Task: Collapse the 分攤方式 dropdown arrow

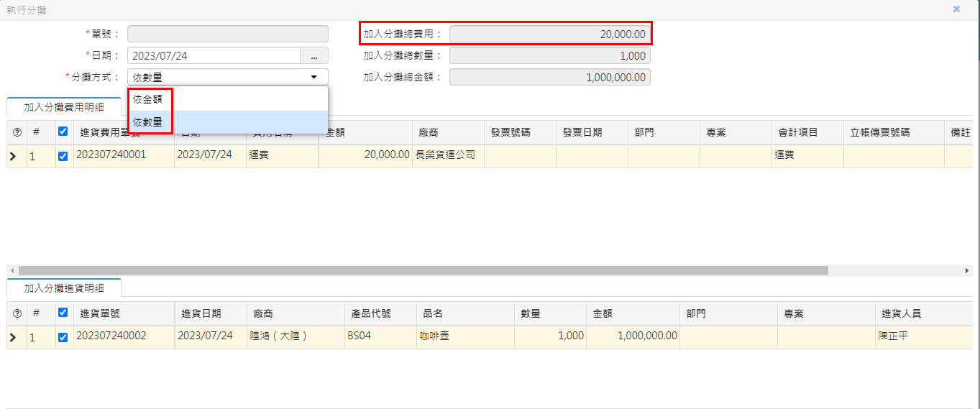Action: pyautogui.click(x=313, y=77)
